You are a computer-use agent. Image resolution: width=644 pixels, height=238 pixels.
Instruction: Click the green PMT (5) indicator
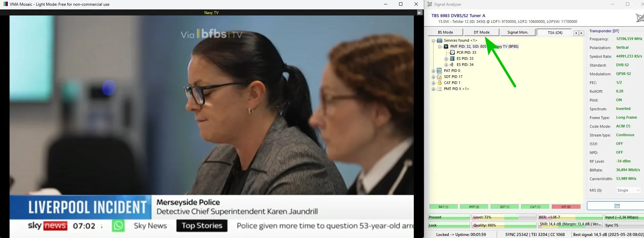[x=474, y=207]
